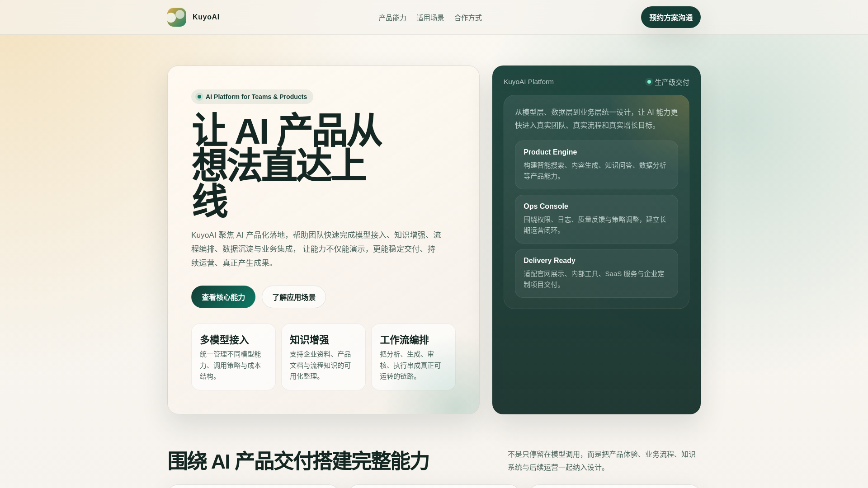868x488 pixels.
Task: Click the 生产级交付 status dot
Action: [649, 82]
